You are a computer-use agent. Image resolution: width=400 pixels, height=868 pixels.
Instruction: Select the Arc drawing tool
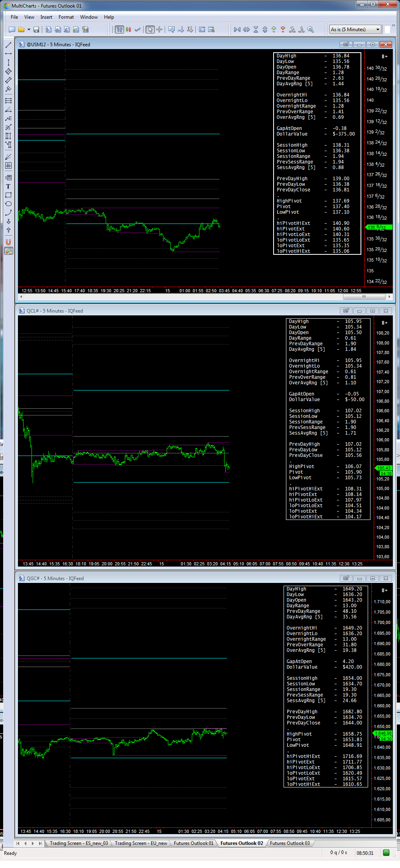(8, 213)
